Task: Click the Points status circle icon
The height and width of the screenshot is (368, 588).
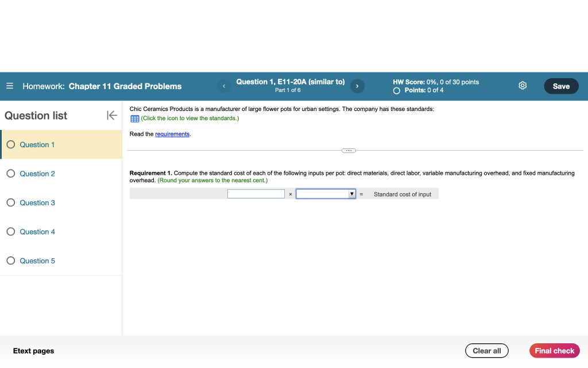Action: 396,90
